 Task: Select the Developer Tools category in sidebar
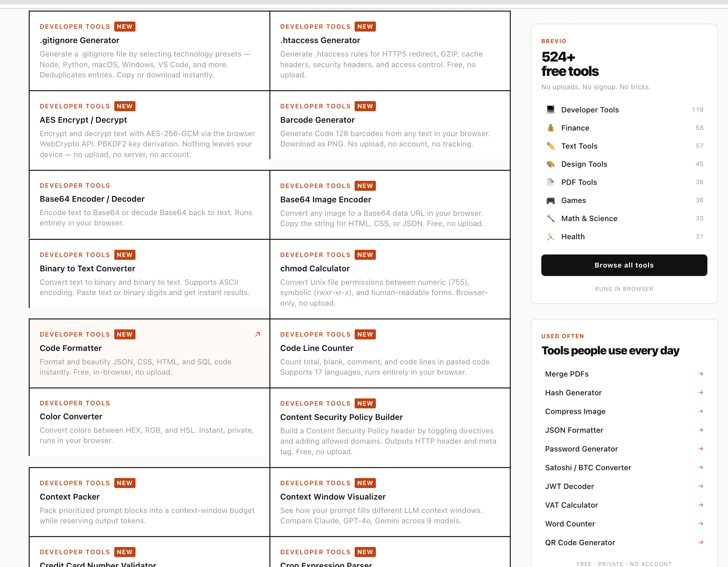[x=624, y=110]
